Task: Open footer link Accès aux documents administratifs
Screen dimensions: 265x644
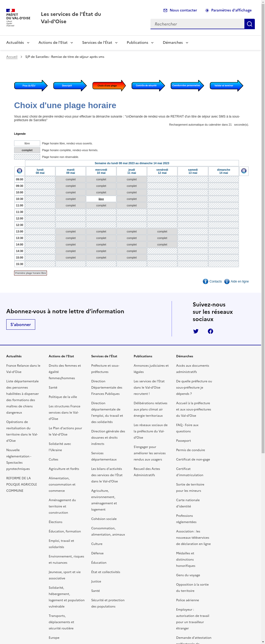Action: [x=192, y=369]
